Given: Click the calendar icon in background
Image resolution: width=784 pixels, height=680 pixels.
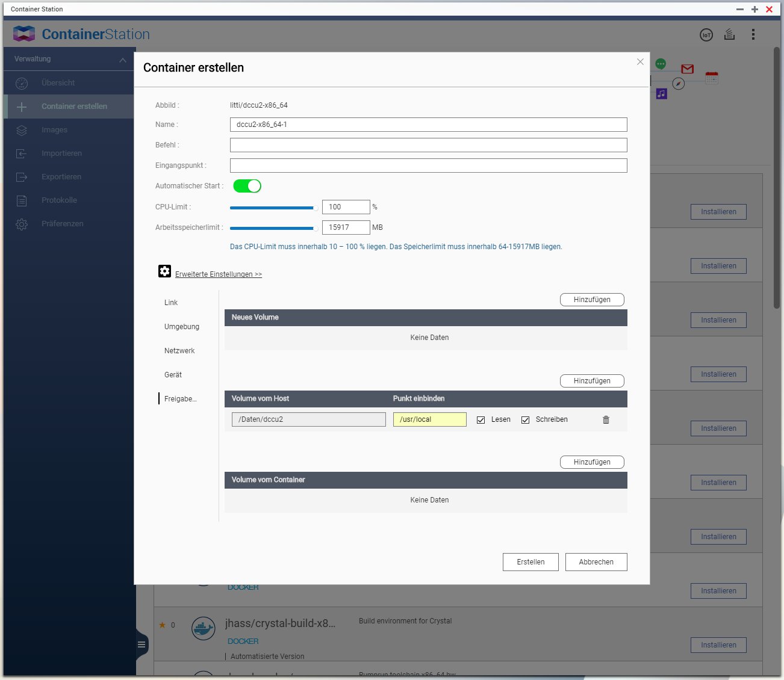Looking at the screenshot, I should pos(712,78).
